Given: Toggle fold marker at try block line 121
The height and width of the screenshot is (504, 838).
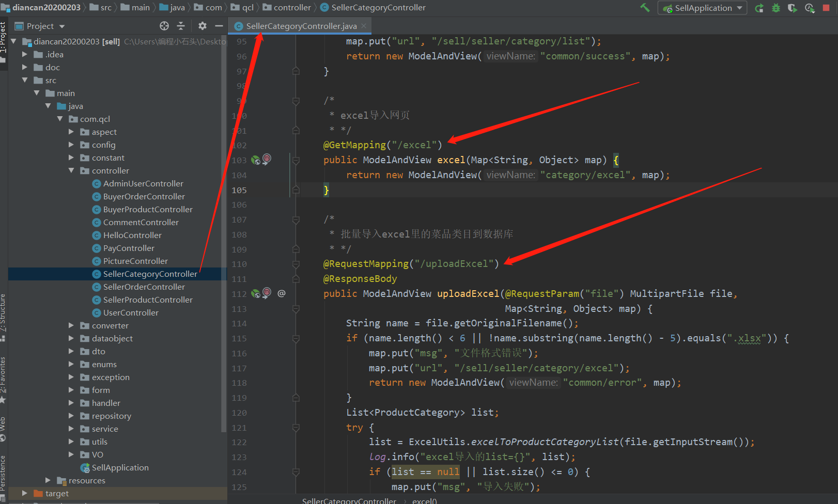Looking at the screenshot, I should [296, 428].
